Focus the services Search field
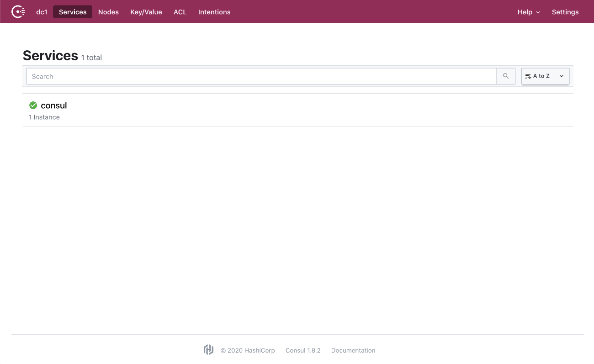 [x=261, y=76]
